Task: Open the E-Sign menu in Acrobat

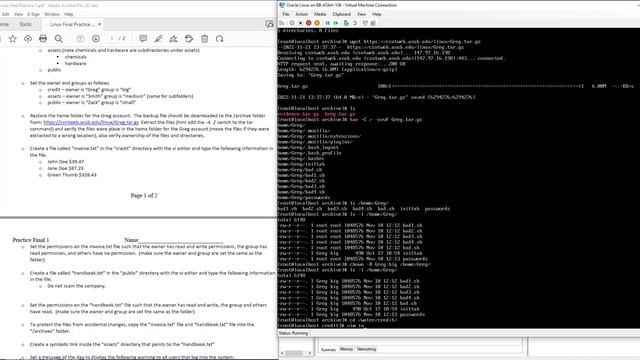Action: [x=33, y=14]
